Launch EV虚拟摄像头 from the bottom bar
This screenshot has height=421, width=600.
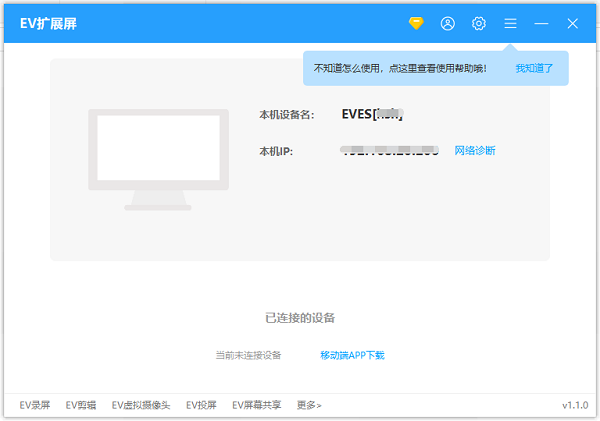click(x=141, y=405)
